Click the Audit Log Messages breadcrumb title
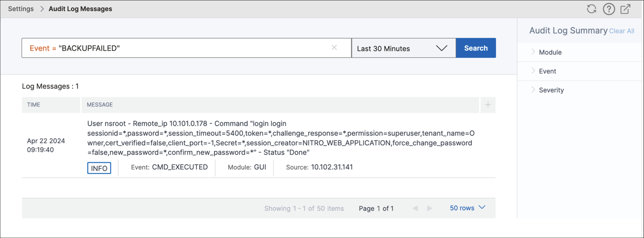The height and width of the screenshot is (238, 644). tap(80, 9)
